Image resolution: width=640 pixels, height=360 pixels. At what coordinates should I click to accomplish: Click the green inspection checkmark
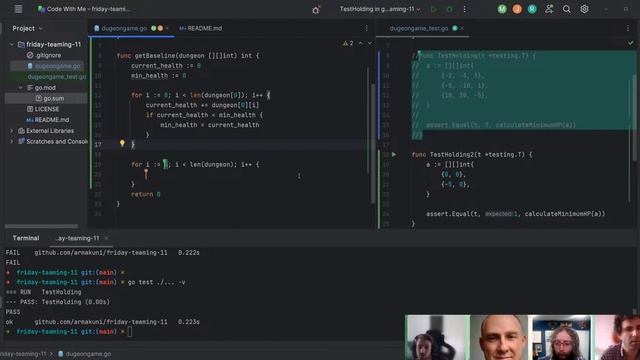pos(631,42)
